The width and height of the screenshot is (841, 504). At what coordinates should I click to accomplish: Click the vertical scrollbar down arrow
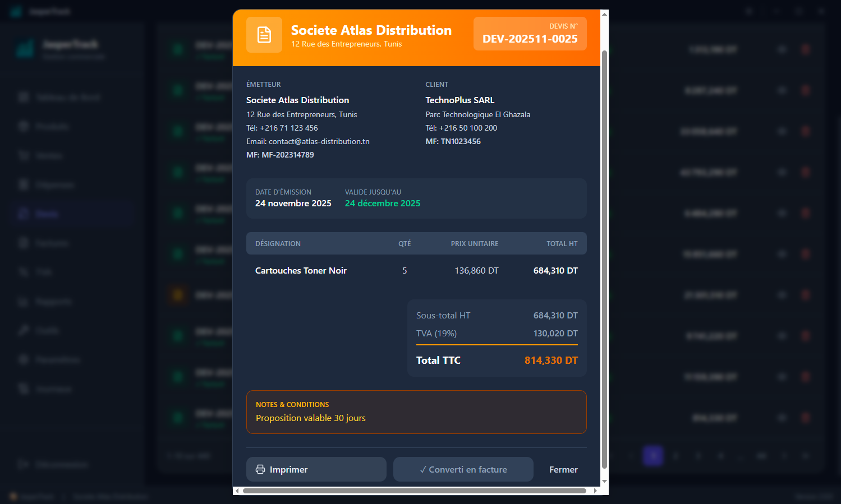pos(604,482)
